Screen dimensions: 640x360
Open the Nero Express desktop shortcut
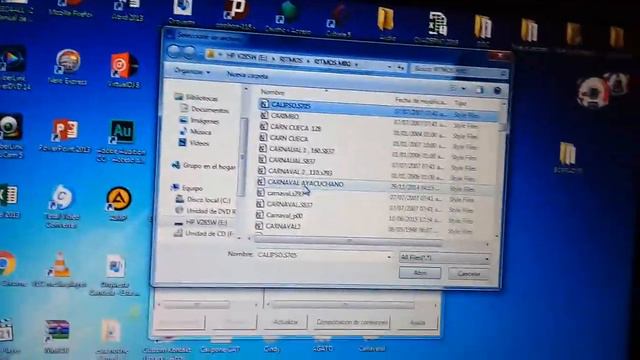click(x=68, y=66)
